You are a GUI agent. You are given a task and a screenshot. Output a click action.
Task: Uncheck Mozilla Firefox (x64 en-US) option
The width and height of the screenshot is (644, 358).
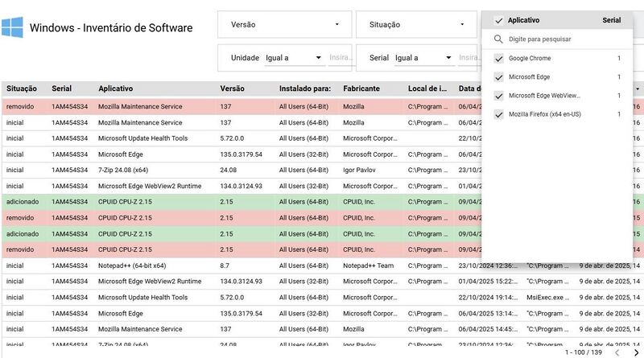(x=499, y=114)
